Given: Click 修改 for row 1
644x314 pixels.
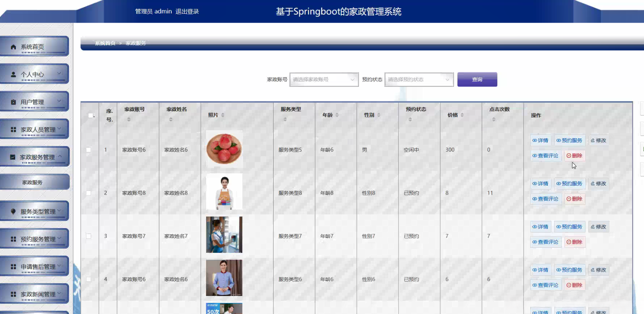Looking at the screenshot, I should tap(599, 141).
